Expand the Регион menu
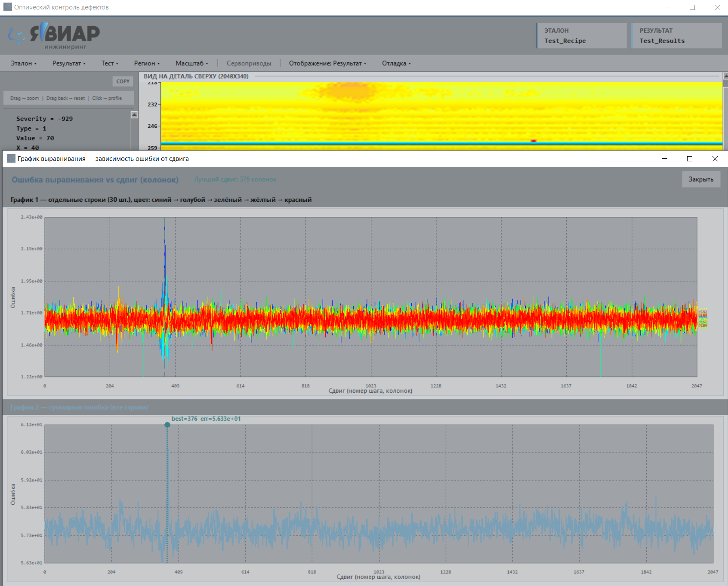The width and height of the screenshot is (728, 586). (147, 63)
